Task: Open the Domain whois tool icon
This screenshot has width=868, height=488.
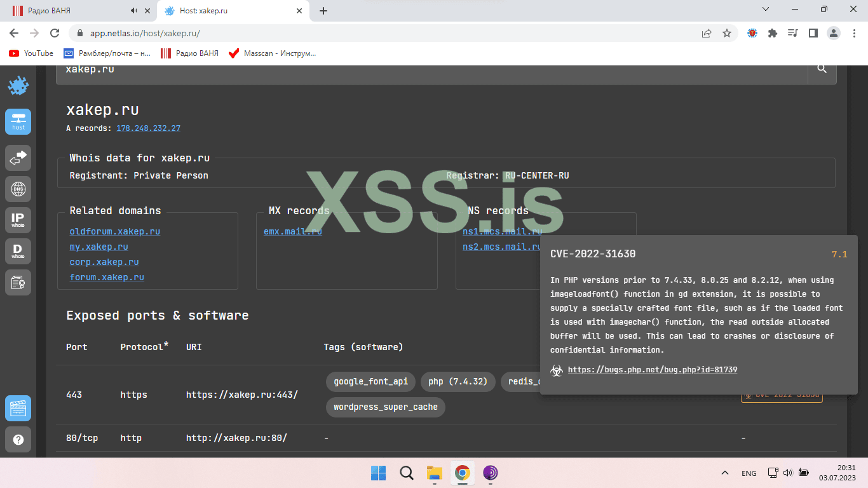Action: tap(18, 251)
